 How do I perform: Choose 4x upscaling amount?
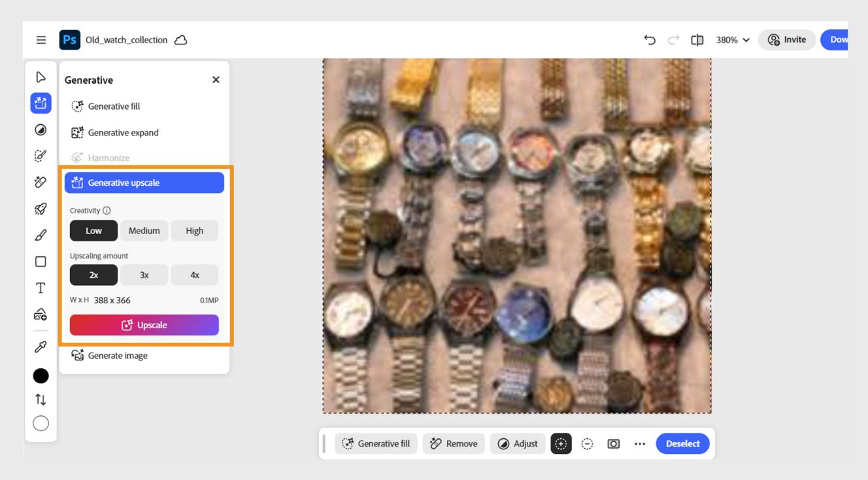(195, 275)
